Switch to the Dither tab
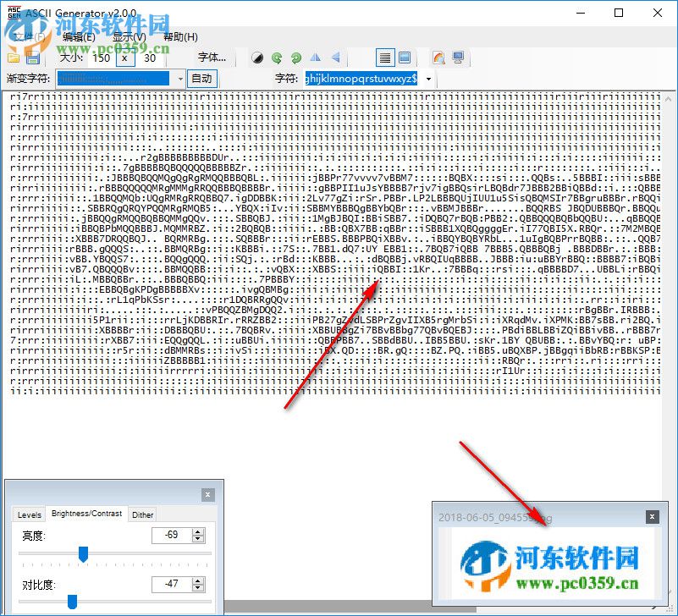This screenshot has height=616, width=678. tap(142, 514)
